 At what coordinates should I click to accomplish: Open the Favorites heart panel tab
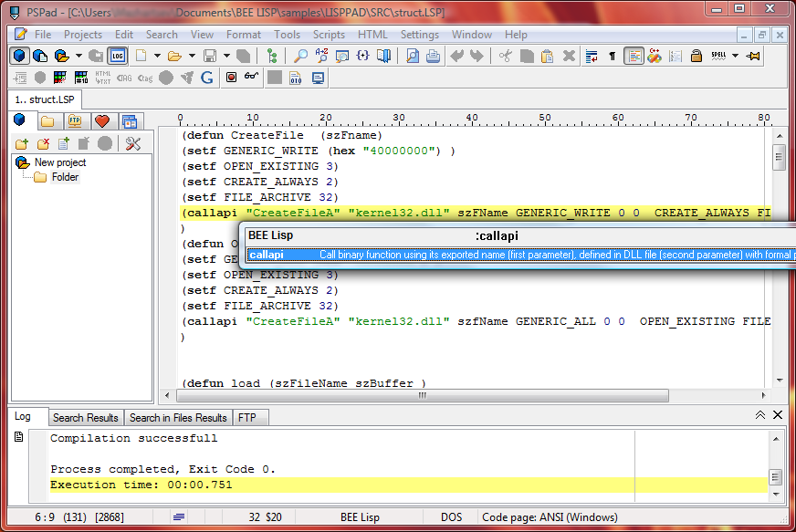pos(101,120)
